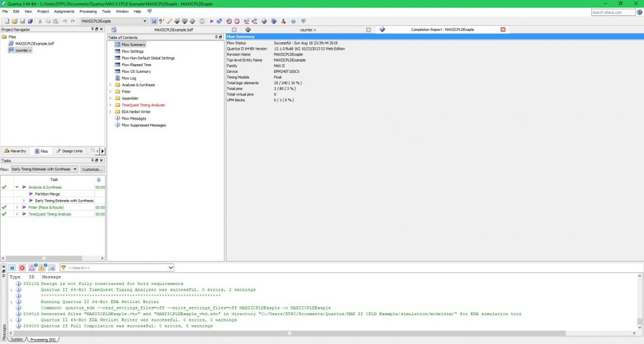
Task: Click the Copy toolbar icon
Action: click(48, 21)
